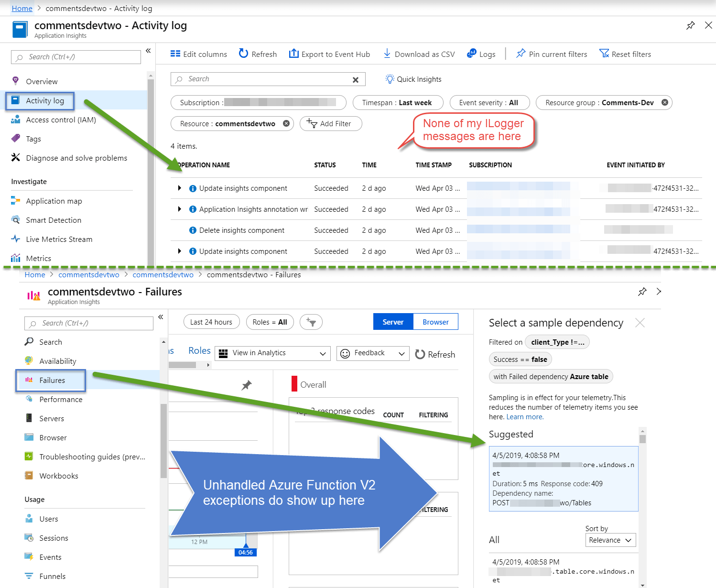Click Download as CSV icon

(x=387, y=54)
